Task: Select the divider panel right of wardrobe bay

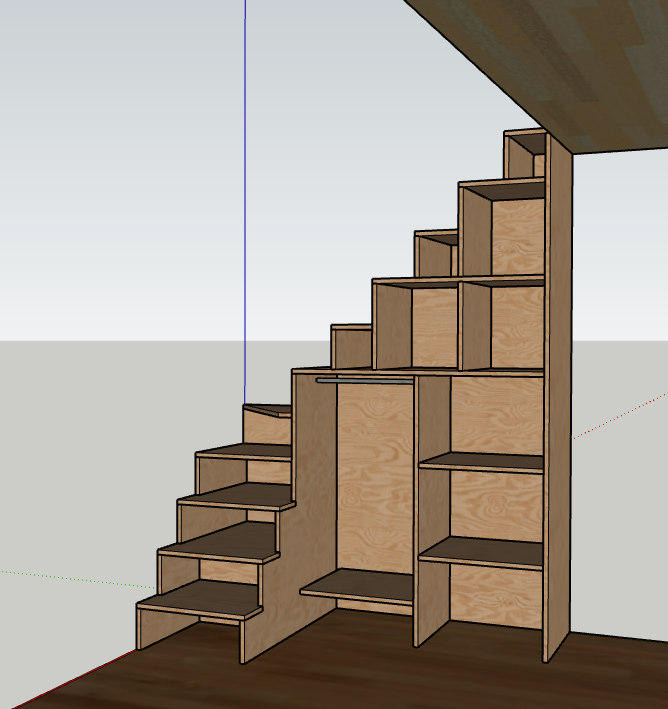Action: 431,509
